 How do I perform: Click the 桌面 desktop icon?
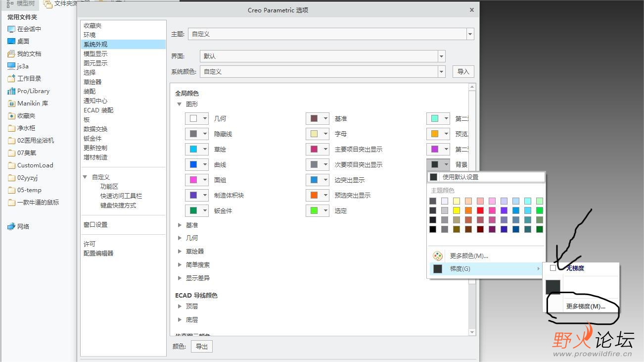(x=11, y=42)
